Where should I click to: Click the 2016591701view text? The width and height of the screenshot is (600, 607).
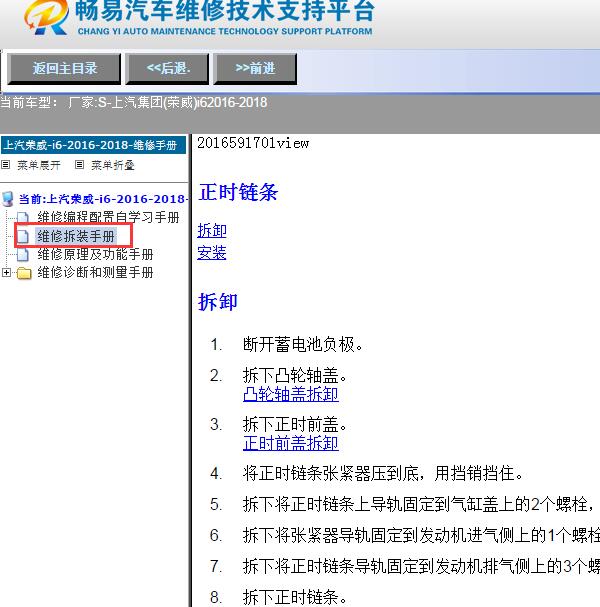(253, 143)
